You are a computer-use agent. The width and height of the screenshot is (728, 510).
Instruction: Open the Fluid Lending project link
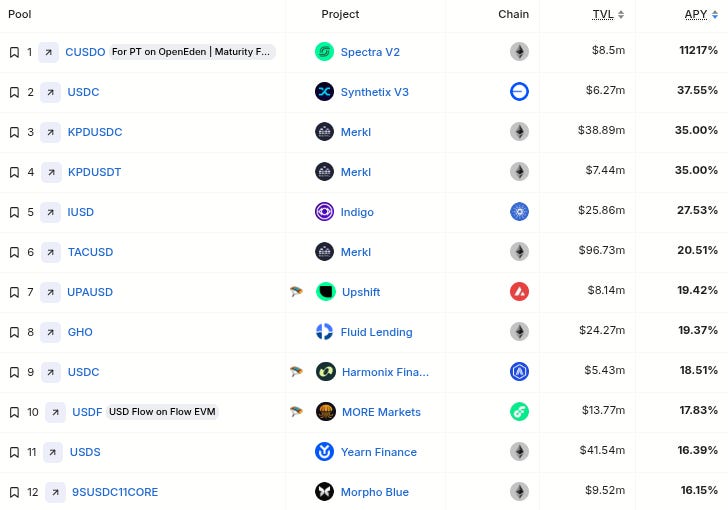[377, 332]
